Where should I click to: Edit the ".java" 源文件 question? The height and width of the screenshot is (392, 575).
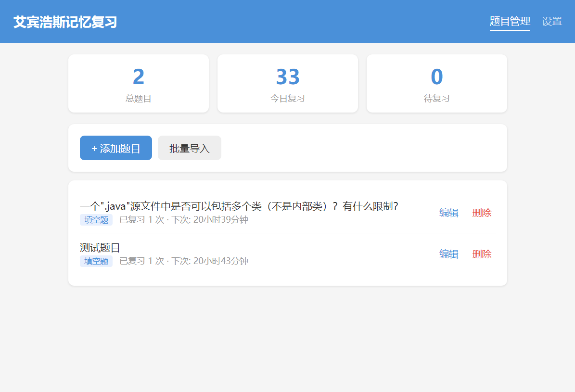(x=449, y=213)
